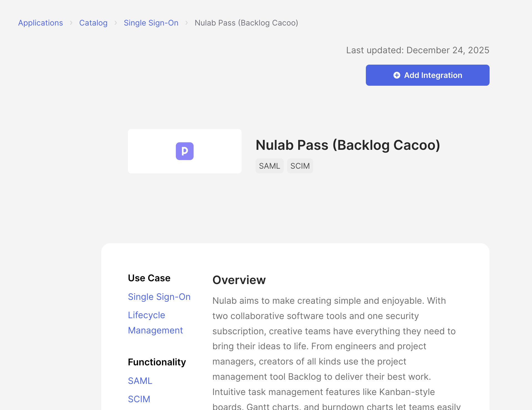The width and height of the screenshot is (532, 410).
Task: Click the plus icon in Add Integration
Action: 397,75
